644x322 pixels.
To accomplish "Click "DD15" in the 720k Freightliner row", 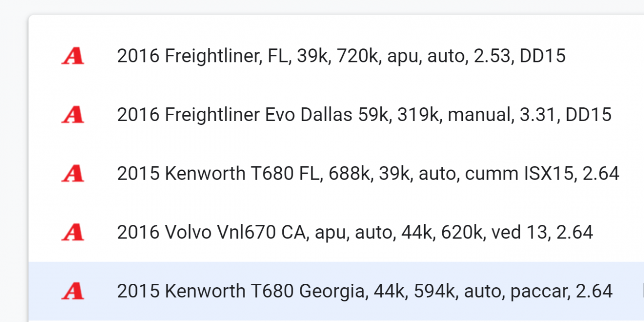I will click(x=542, y=56).
